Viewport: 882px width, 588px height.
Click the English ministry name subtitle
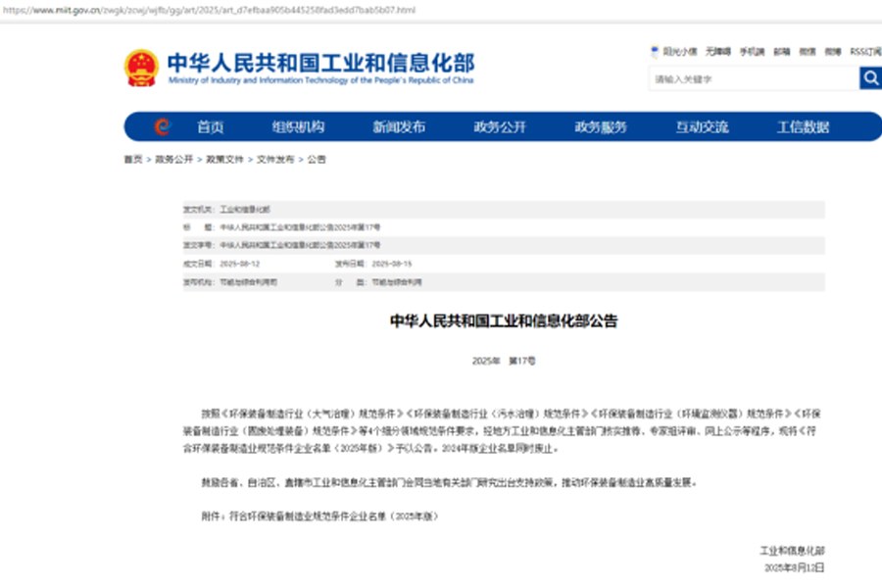[x=321, y=80]
